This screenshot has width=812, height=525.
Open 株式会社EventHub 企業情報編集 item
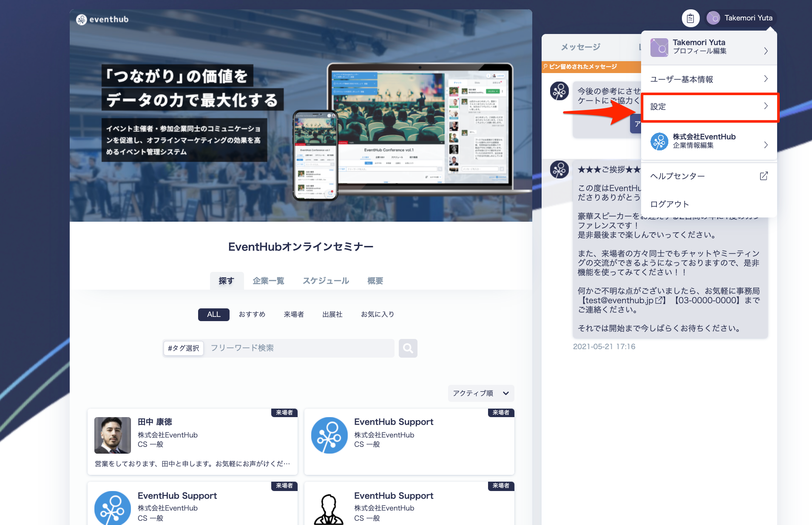click(x=709, y=141)
